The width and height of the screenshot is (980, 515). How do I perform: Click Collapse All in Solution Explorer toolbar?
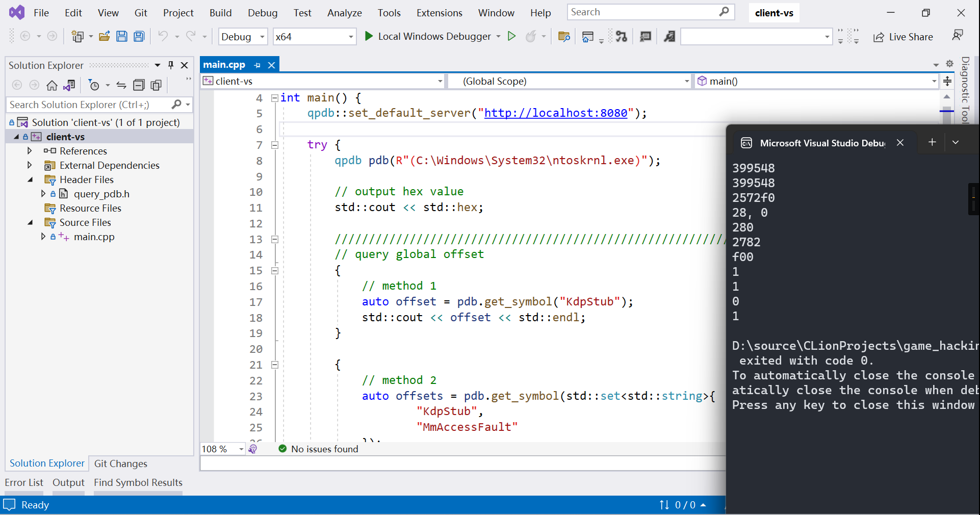point(139,85)
